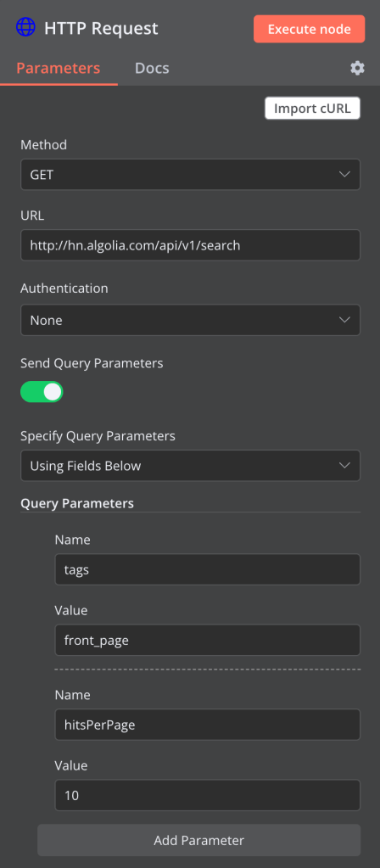380x868 pixels.
Task: Run the node with the Execute node button
Action: 310,30
